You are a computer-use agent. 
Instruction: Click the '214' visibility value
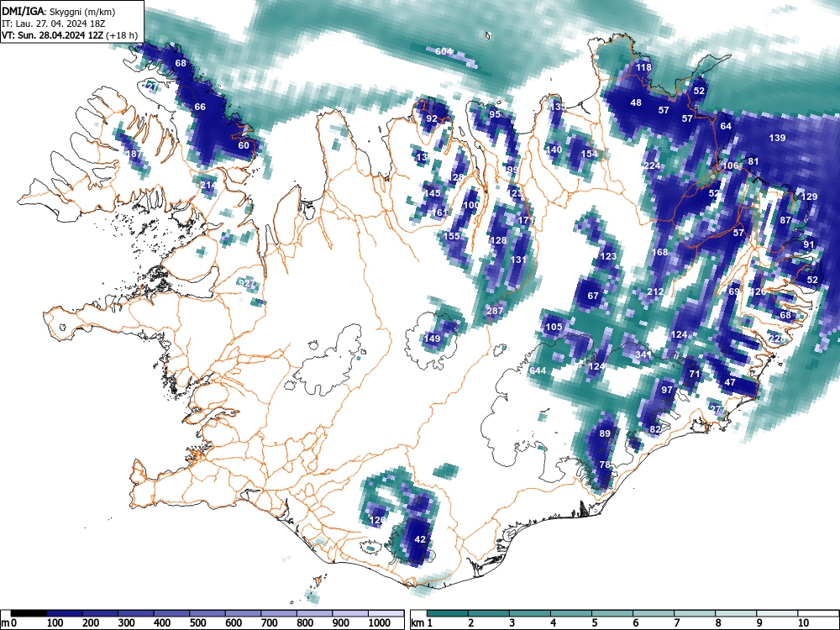coord(208,186)
